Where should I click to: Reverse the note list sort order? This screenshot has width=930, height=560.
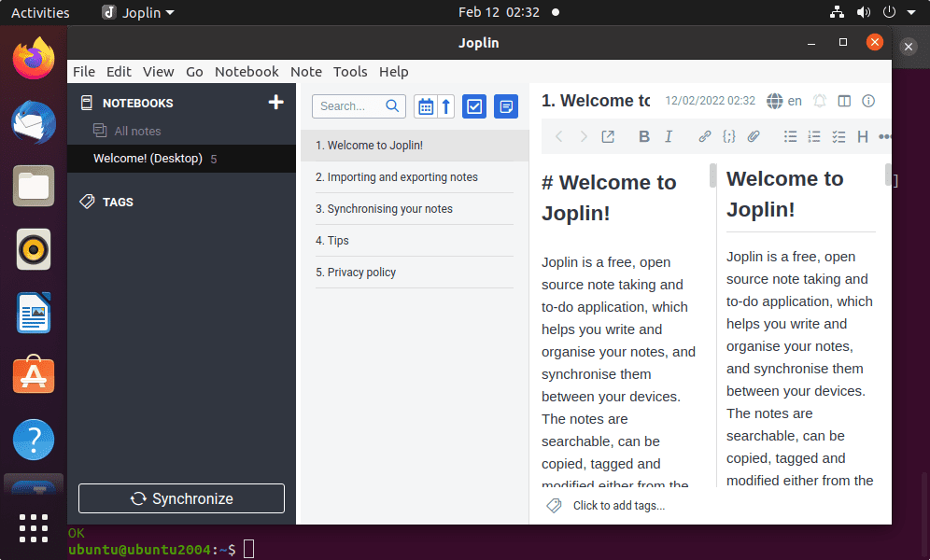pyautogui.click(x=445, y=106)
